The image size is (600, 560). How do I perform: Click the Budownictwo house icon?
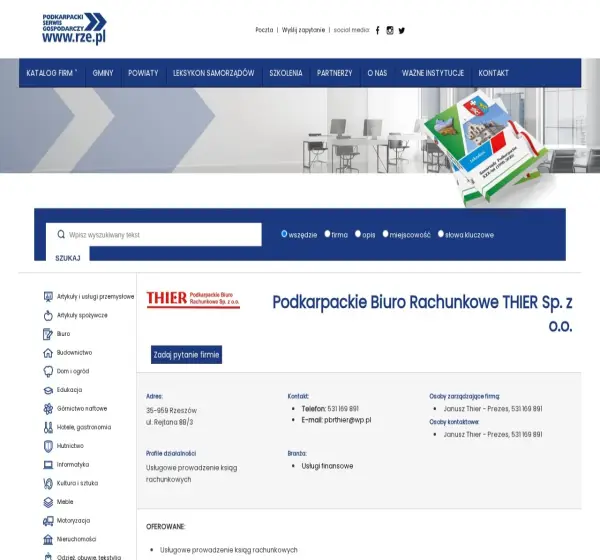click(x=48, y=353)
